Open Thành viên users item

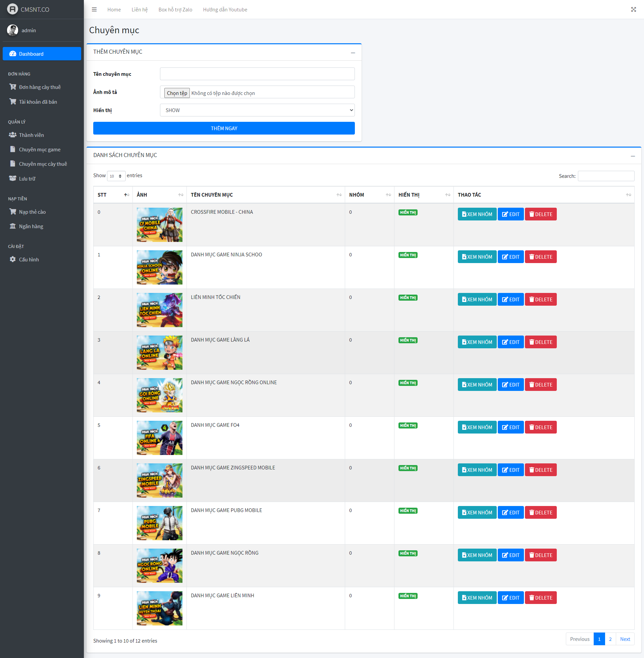31,135
